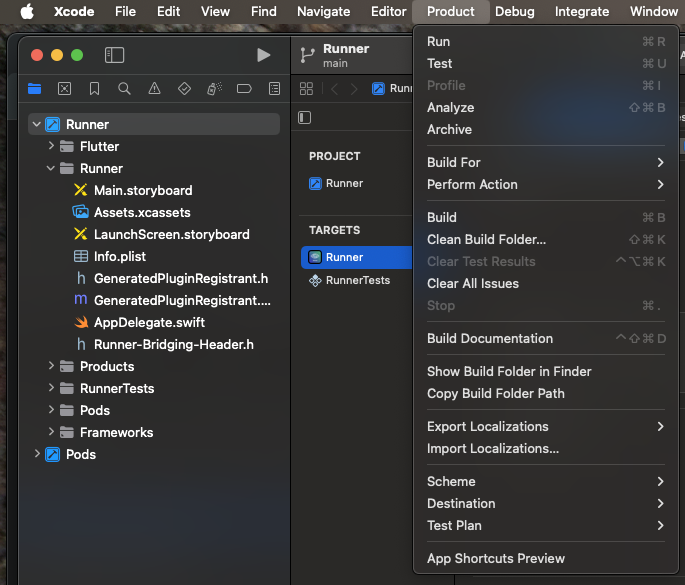
Task: Open the Navigate menu
Action: [x=324, y=12]
